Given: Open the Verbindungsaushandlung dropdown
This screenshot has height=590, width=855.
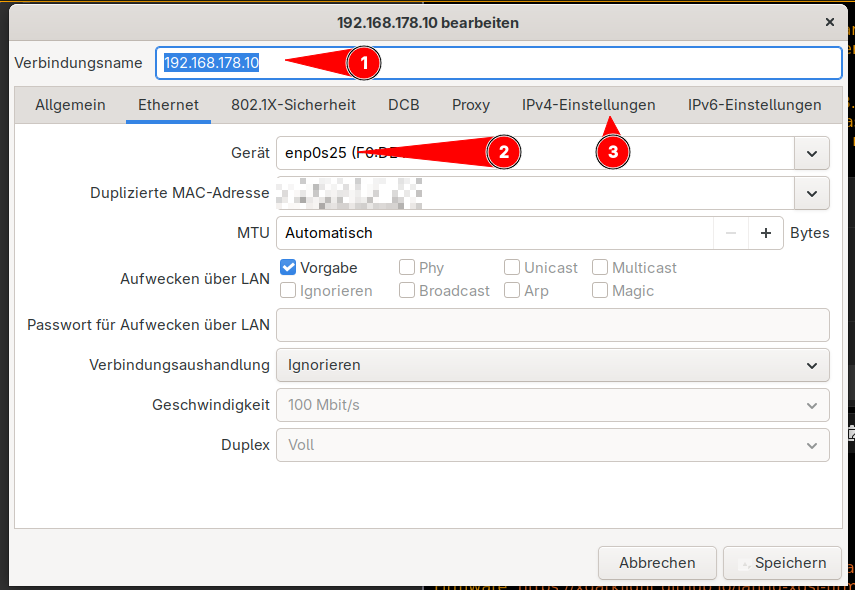Looking at the screenshot, I should 812,365.
